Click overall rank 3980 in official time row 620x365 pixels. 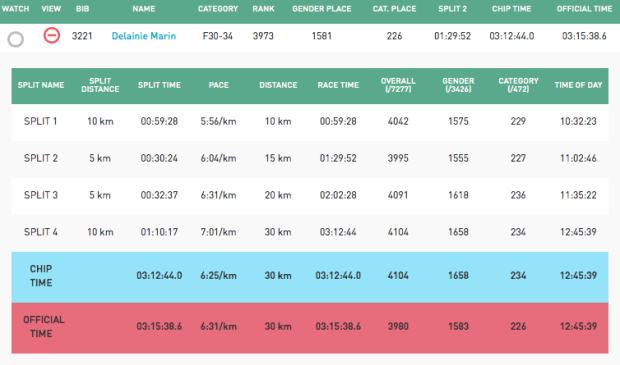click(x=398, y=327)
